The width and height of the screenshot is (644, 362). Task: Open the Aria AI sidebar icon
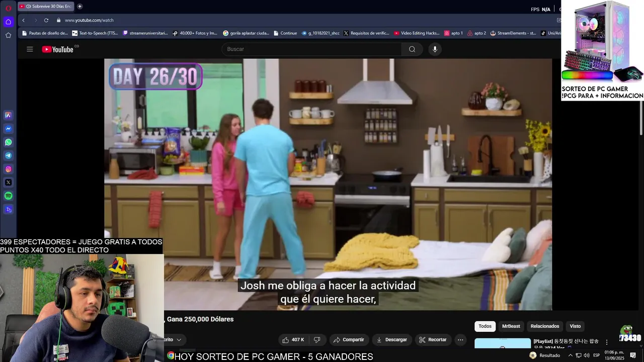pos(8,115)
